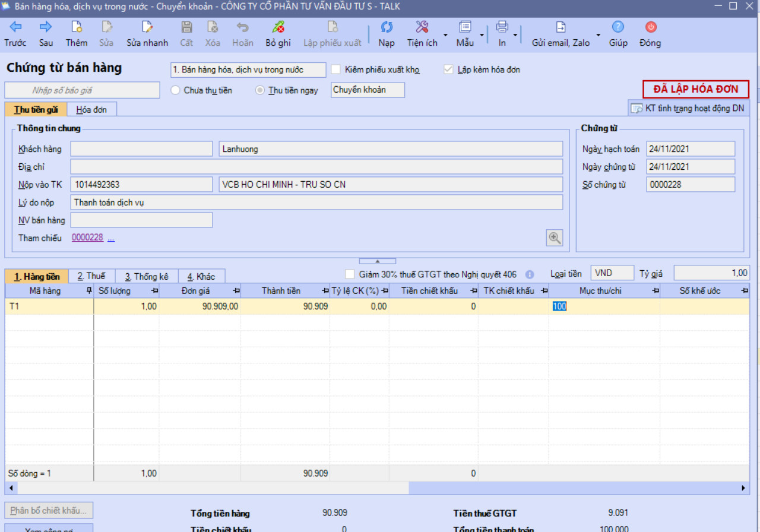The height and width of the screenshot is (532, 760).
Task: Click Nhập số báo giá field
Action: click(x=83, y=90)
